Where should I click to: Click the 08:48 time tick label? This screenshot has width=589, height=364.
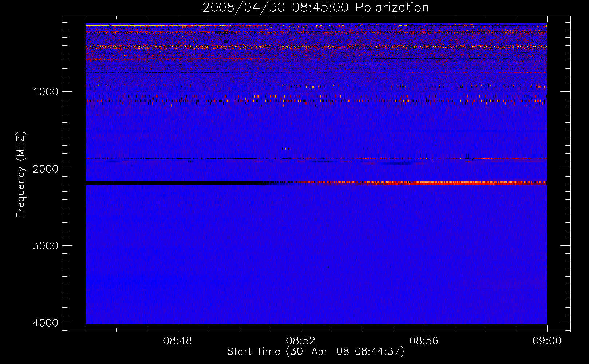click(178, 341)
